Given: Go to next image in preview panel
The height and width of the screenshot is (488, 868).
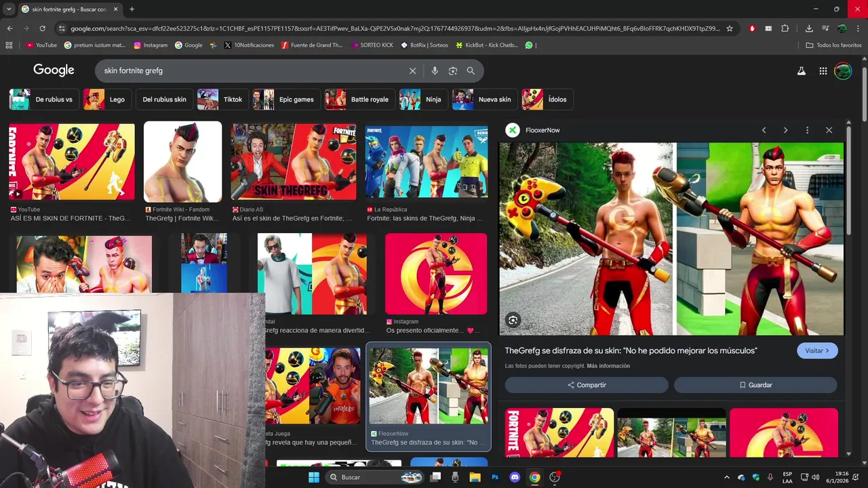Looking at the screenshot, I should 785,130.
